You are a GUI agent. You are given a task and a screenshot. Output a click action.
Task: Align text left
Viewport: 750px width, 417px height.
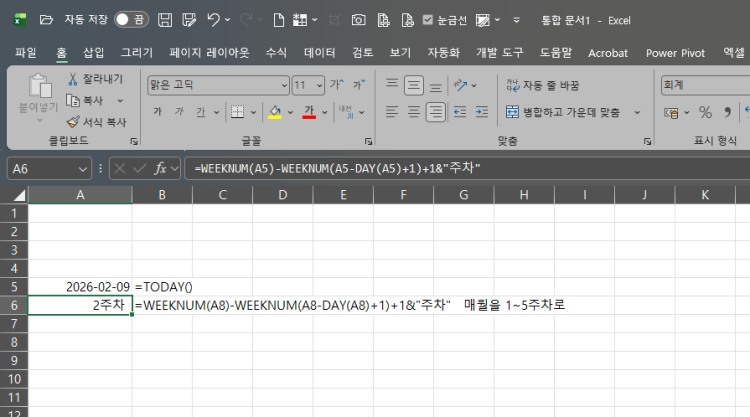[392, 112]
